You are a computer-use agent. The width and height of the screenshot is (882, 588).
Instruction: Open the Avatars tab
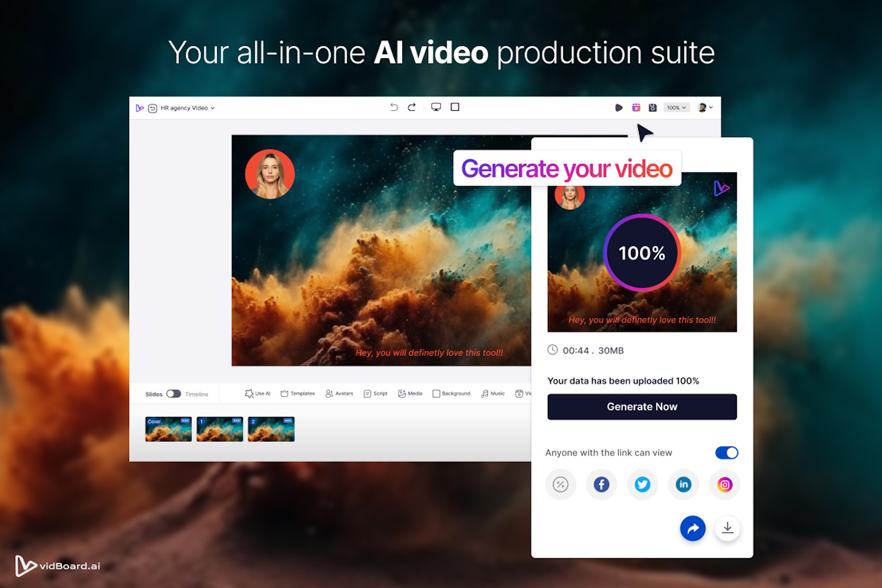[339, 393]
